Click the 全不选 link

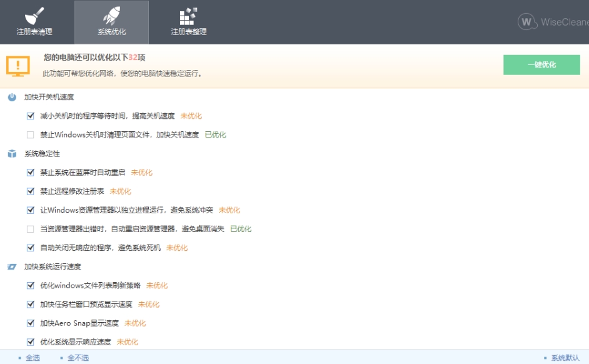tap(78, 358)
